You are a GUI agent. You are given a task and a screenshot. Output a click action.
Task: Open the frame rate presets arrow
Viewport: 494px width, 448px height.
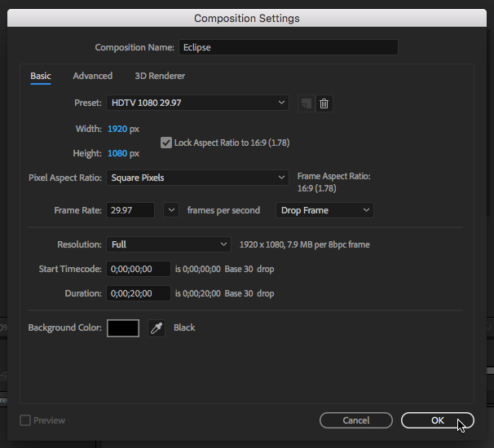pos(171,210)
